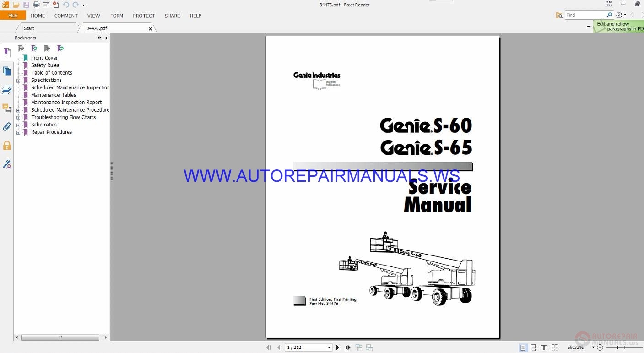Screen dimensions: 644x353
Task: Open the FORM ribbon tab
Action: (x=117, y=16)
